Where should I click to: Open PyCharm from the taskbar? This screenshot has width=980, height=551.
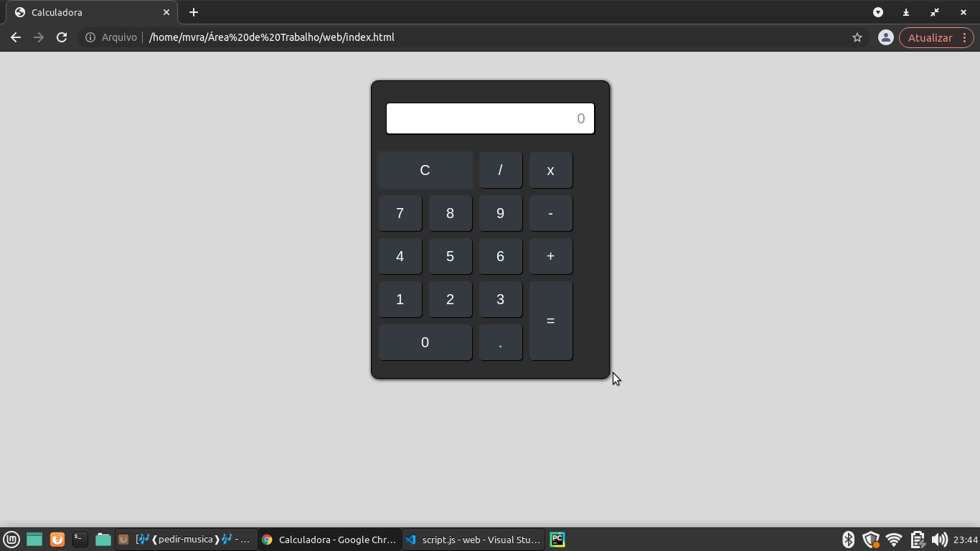(557, 539)
